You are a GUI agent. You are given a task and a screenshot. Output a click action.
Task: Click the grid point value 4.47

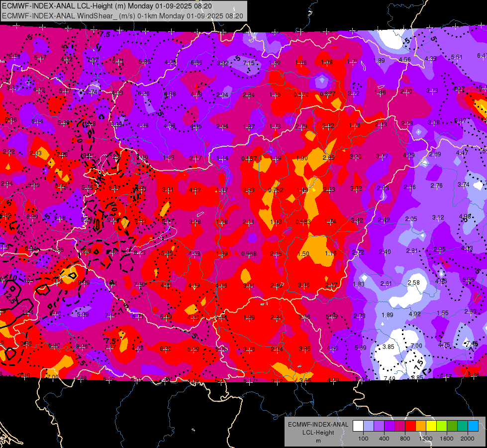pos(462,152)
